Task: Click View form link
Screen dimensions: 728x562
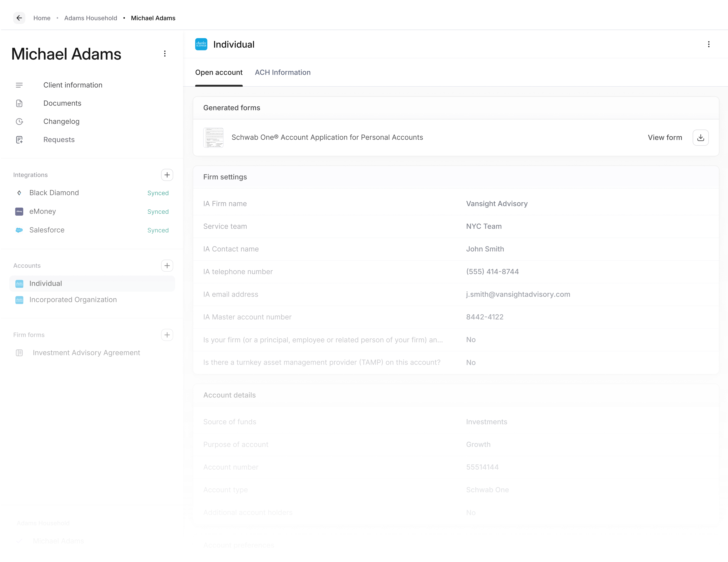Action: pos(665,137)
